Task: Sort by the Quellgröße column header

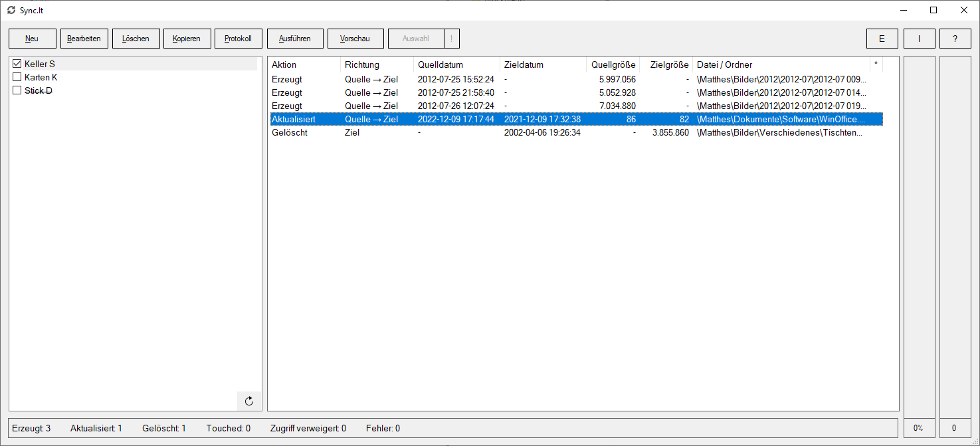Action: click(613, 64)
